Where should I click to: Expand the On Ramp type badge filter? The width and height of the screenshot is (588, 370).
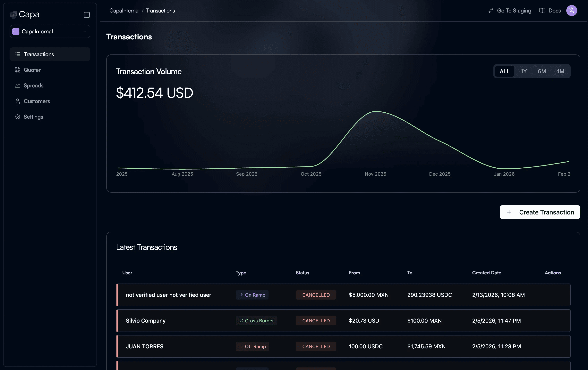pyautogui.click(x=252, y=295)
